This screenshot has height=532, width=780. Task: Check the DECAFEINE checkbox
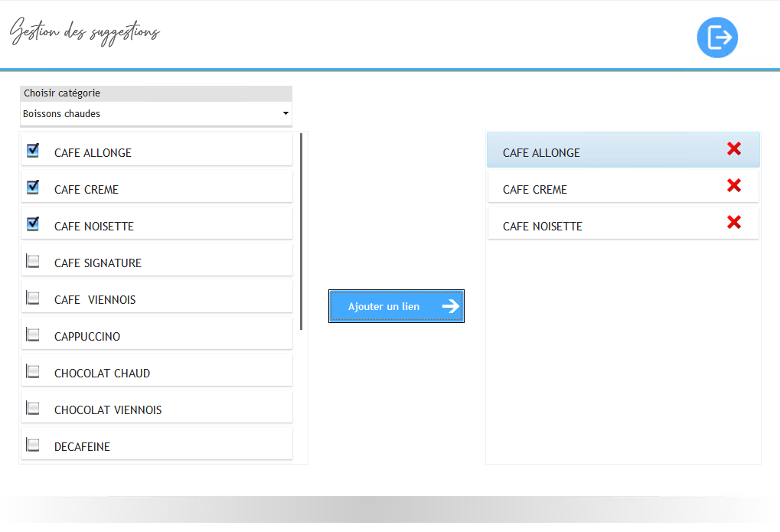pos(33,445)
